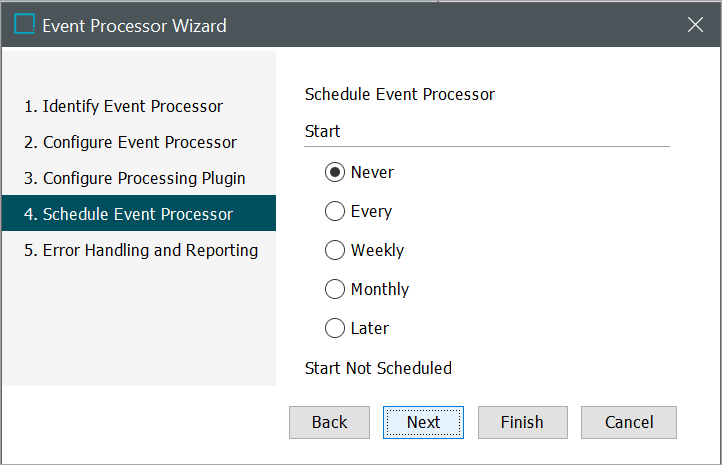Cancel the wizard

[x=629, y=422]
